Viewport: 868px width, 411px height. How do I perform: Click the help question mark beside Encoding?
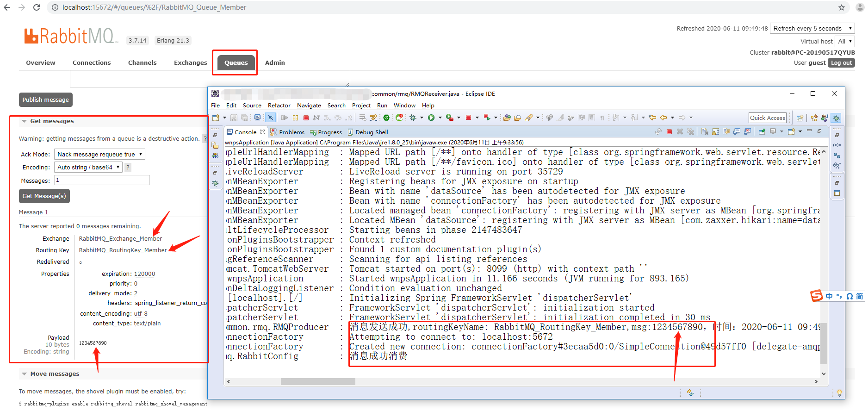[x=128, y=167]
